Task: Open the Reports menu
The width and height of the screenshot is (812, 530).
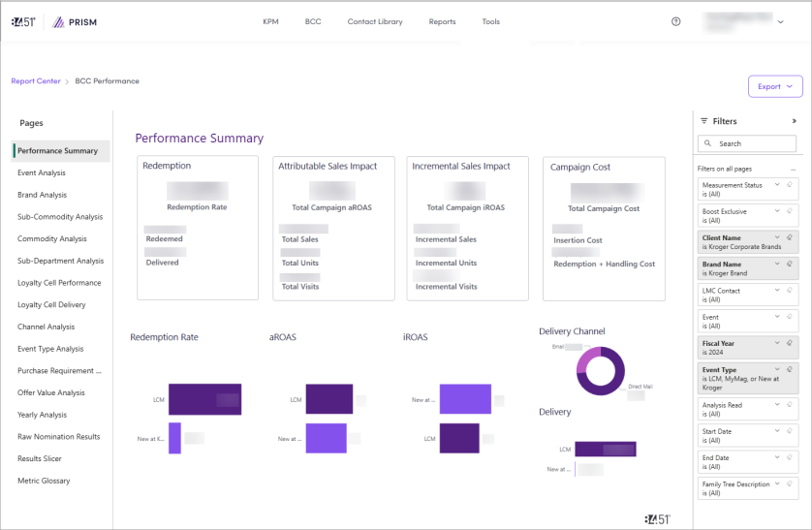Action: pos(442,21)
